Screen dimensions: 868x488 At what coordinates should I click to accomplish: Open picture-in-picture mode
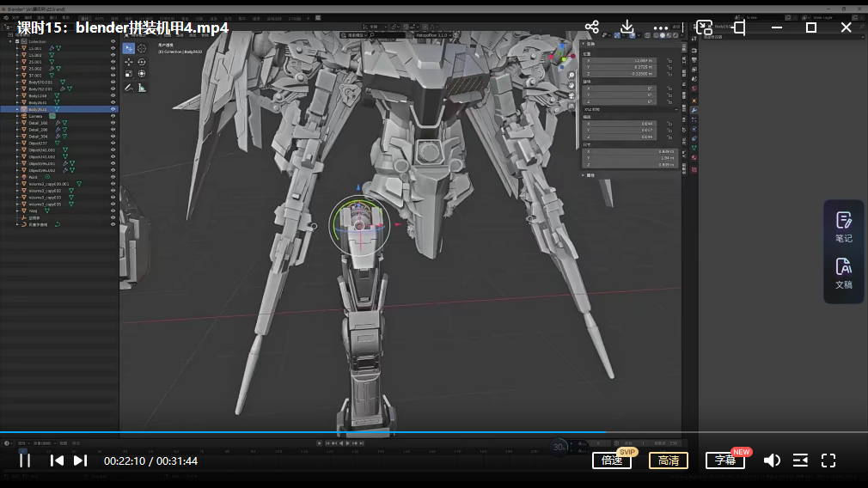coord(704,27)
